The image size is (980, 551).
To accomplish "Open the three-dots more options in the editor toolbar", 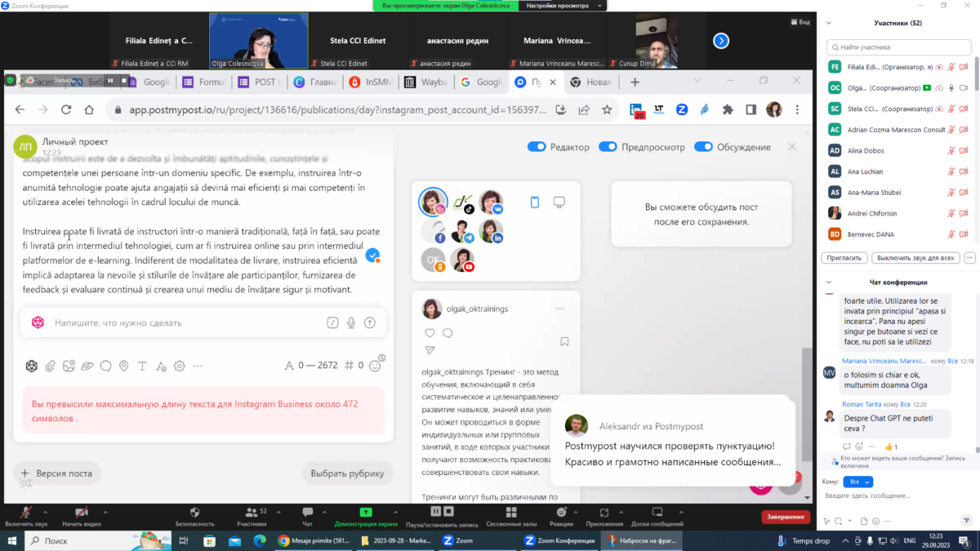I will (198, 366).
